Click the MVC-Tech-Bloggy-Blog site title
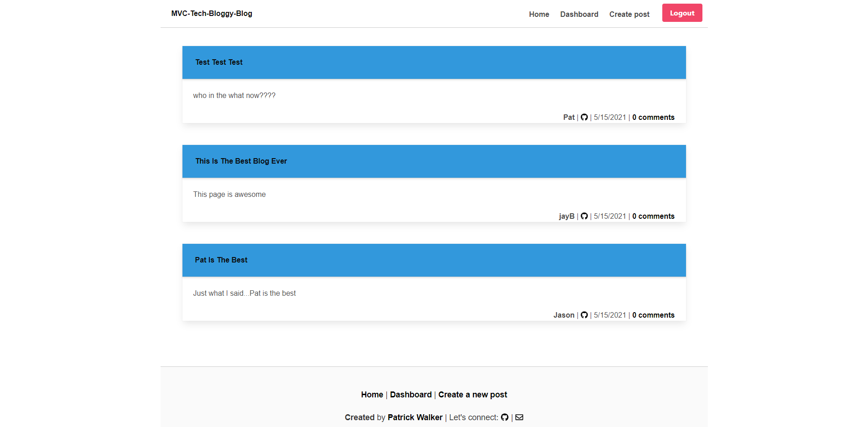This screenshot has width=868, height=427. click(x=212, y=14)
